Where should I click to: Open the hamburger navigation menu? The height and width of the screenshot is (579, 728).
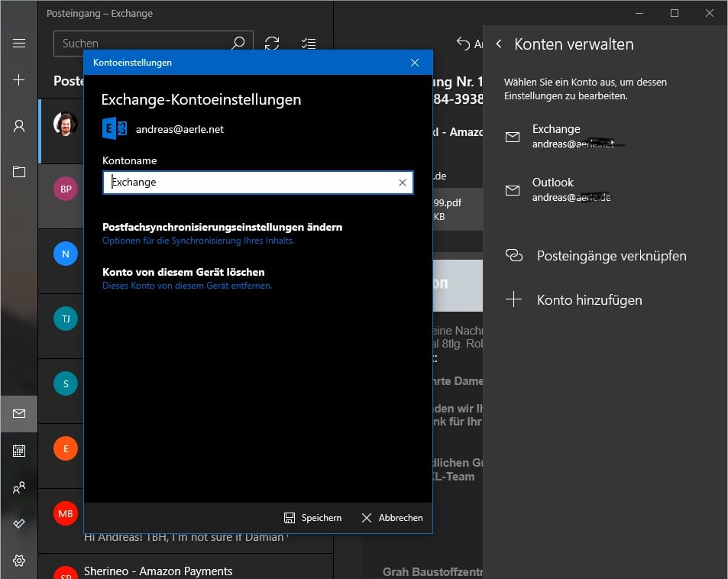[x=19, y=44]
